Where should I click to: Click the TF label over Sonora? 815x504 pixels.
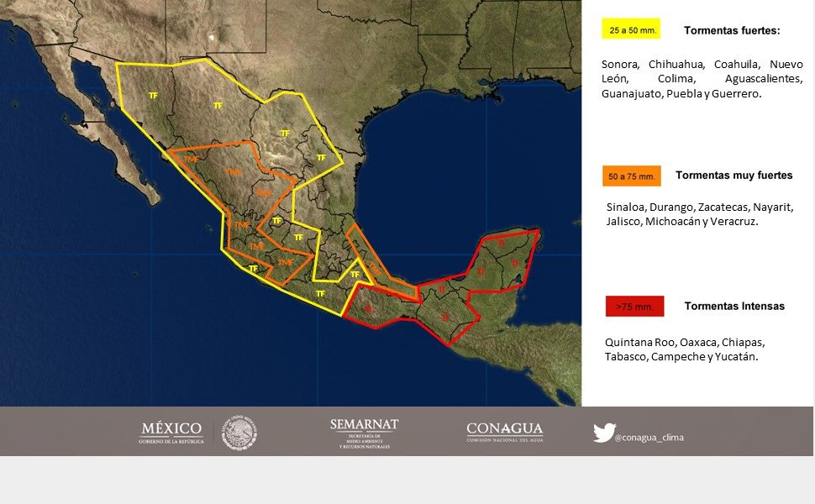pyautogui.click(x=153, y=96)
